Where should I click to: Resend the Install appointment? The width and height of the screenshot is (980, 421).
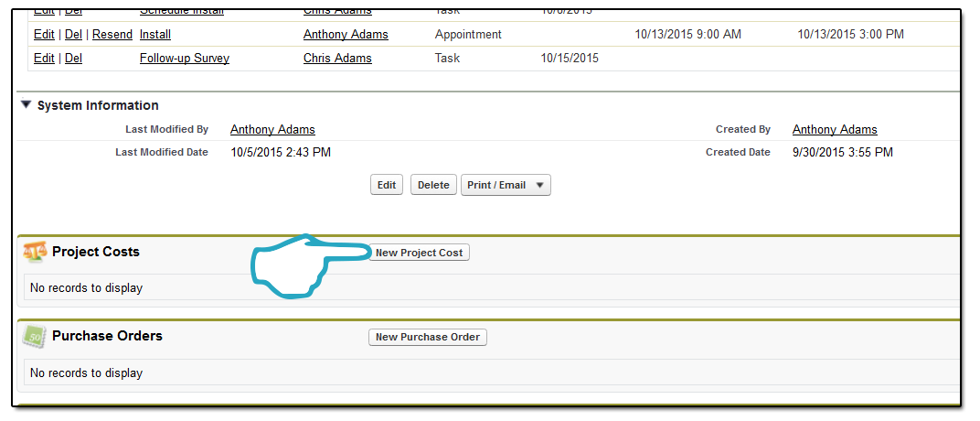click(x=112, y=35)
